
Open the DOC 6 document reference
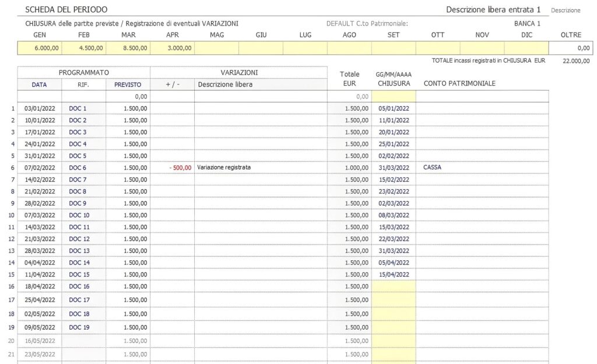pos(77,168)
